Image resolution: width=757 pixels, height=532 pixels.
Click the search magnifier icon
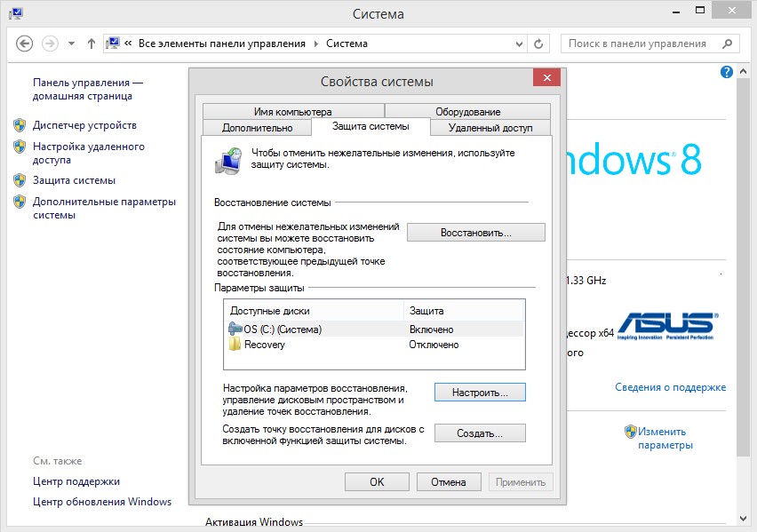tap(727, 44)
